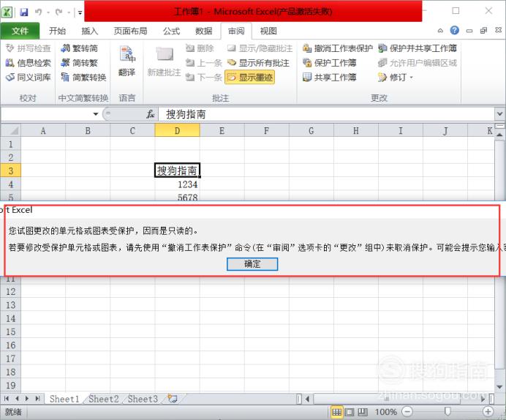Click the zoom out minus button
This screenshot has height=420, width=506.
click(407, 412)
